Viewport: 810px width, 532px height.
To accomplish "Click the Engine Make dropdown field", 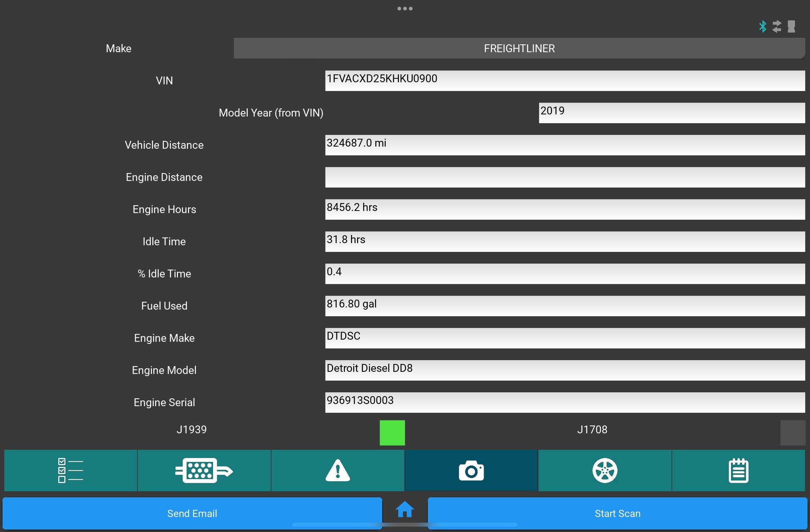I will (x=563, y=338).
